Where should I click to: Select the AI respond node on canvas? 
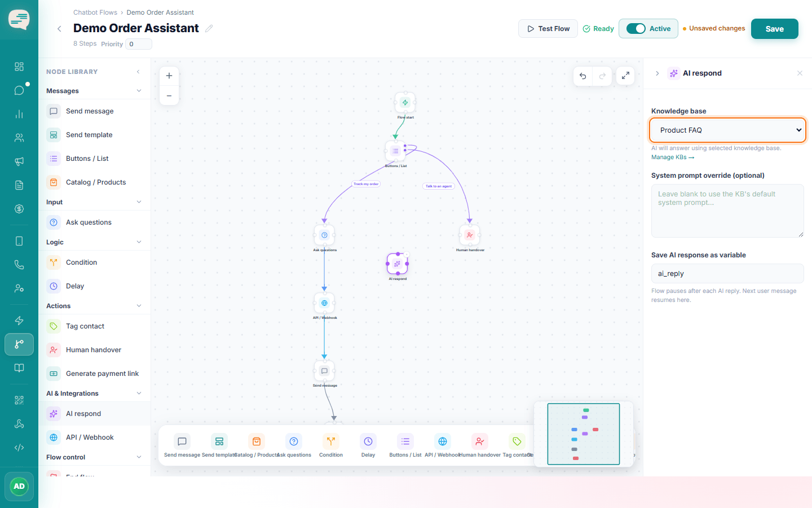[398, 264]
